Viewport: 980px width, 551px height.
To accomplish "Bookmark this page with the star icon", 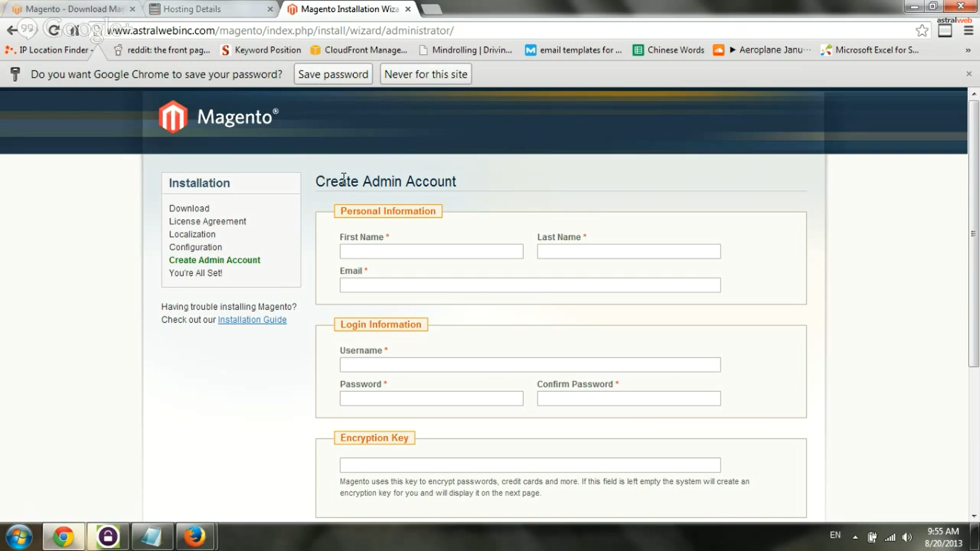I will pos(922,31).
